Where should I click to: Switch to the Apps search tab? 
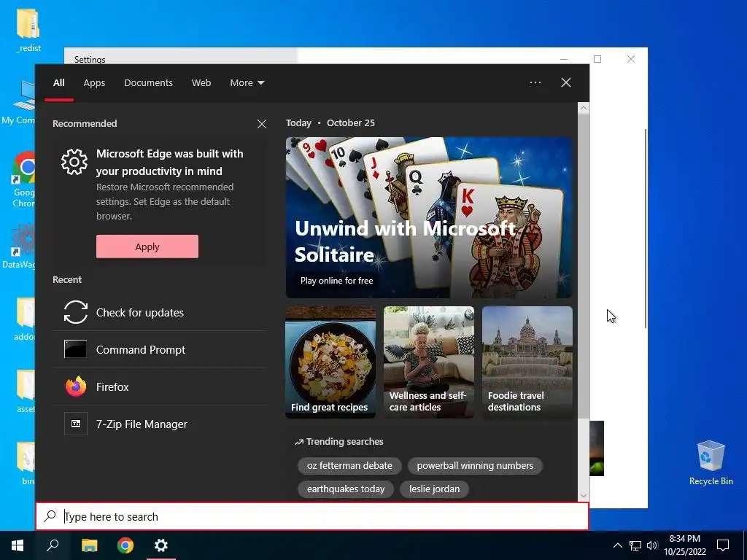coord(94,83)
